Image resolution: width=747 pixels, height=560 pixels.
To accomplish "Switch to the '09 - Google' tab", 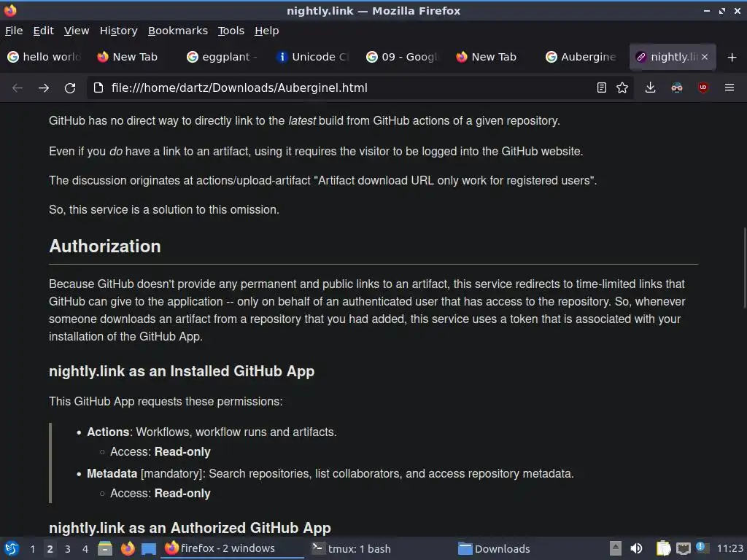I will [403, 57].
